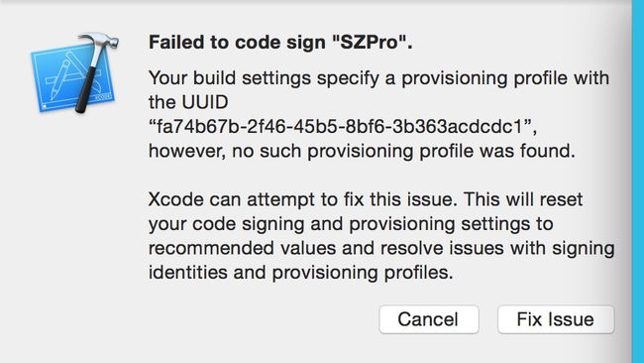
Task: Click the pencil drawing on the blueprint
Action: [57, 82]
